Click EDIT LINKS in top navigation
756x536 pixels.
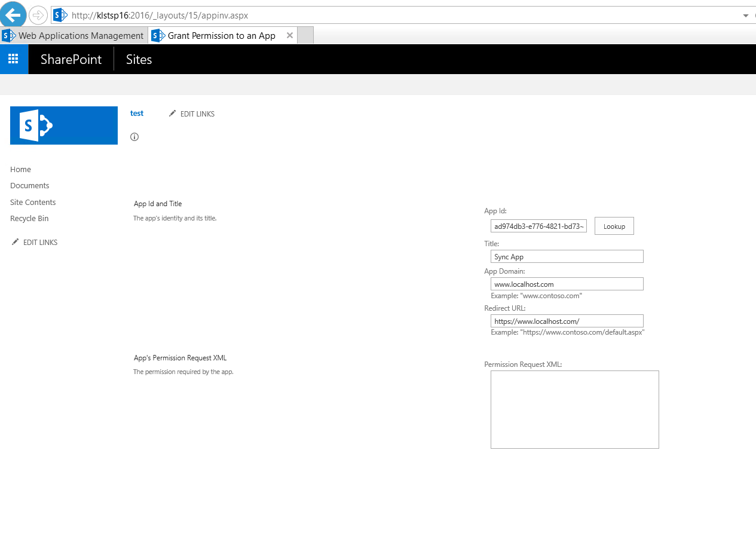click(197, 114)
